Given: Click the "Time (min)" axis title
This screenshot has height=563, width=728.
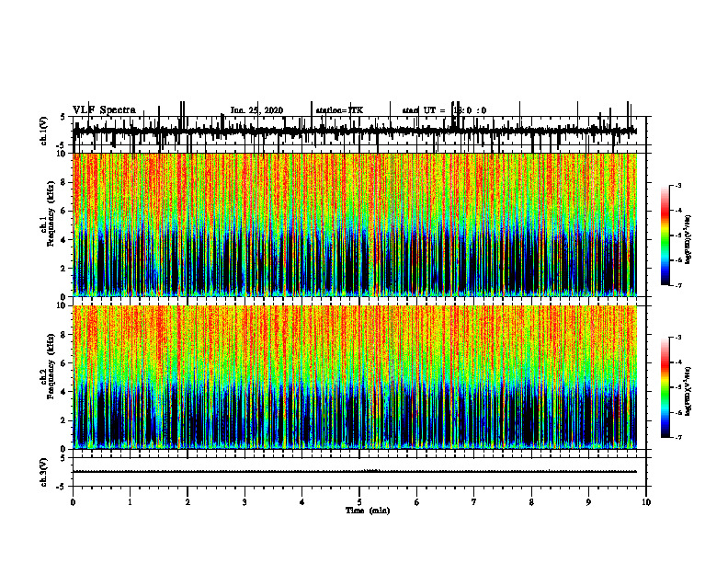Looking at the screenshot, I should pos(368,511).
